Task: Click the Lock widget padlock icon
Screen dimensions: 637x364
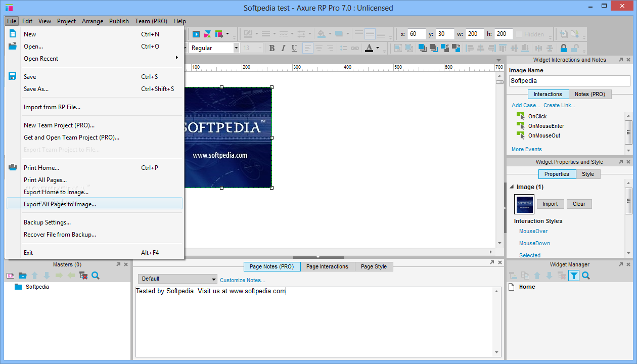Action: [x=563, y=48]
